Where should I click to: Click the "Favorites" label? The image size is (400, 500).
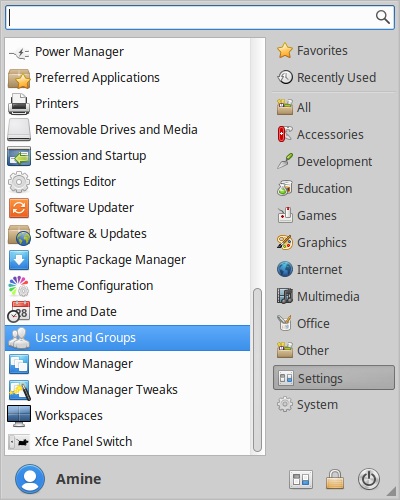[322, 51]
